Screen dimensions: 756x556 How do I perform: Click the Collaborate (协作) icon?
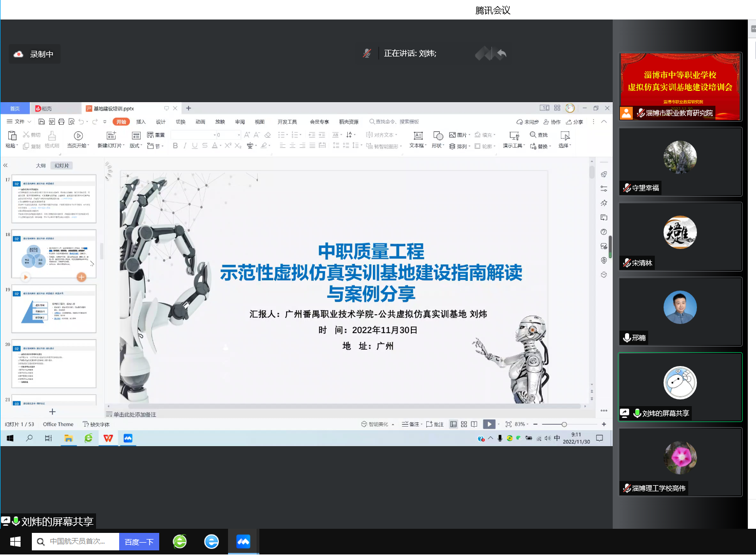point(546,122)
